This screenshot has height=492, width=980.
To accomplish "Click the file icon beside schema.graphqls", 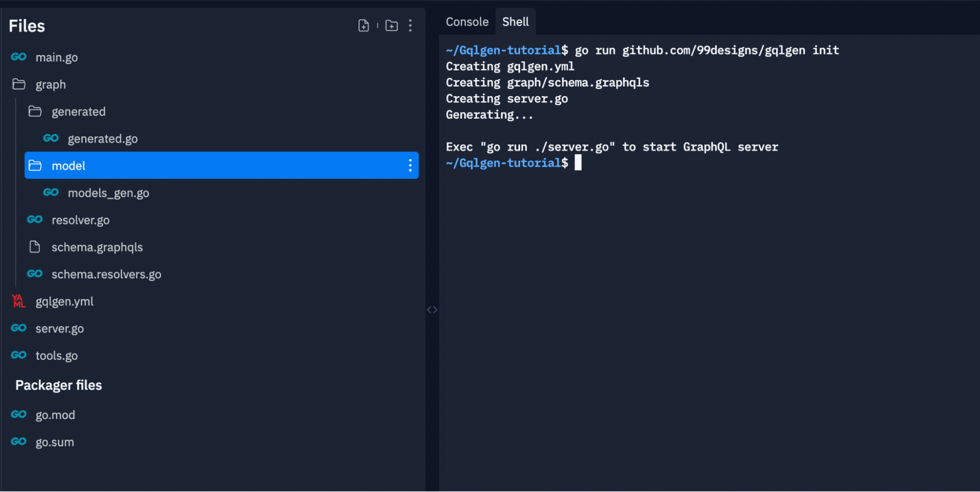I will pyautogui.click(x=35, y=247).
